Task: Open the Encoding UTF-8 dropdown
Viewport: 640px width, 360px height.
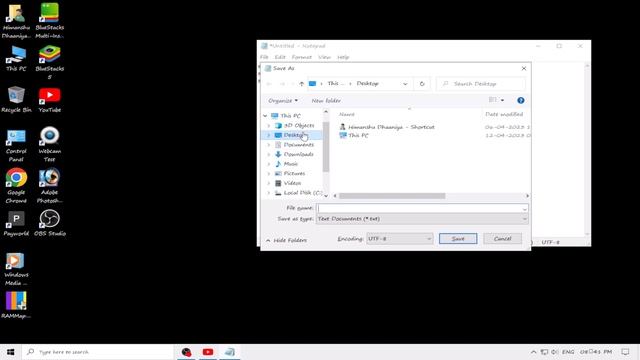Action: [399, 239]
